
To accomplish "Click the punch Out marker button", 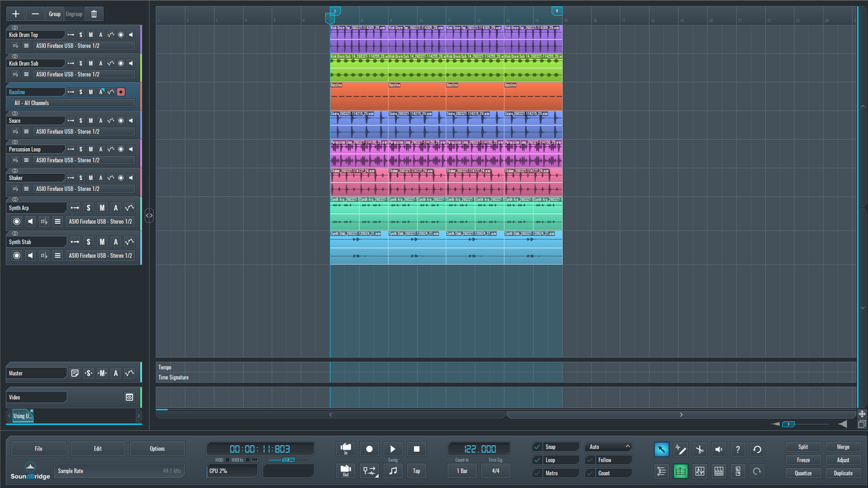I will tap(346, 471).
